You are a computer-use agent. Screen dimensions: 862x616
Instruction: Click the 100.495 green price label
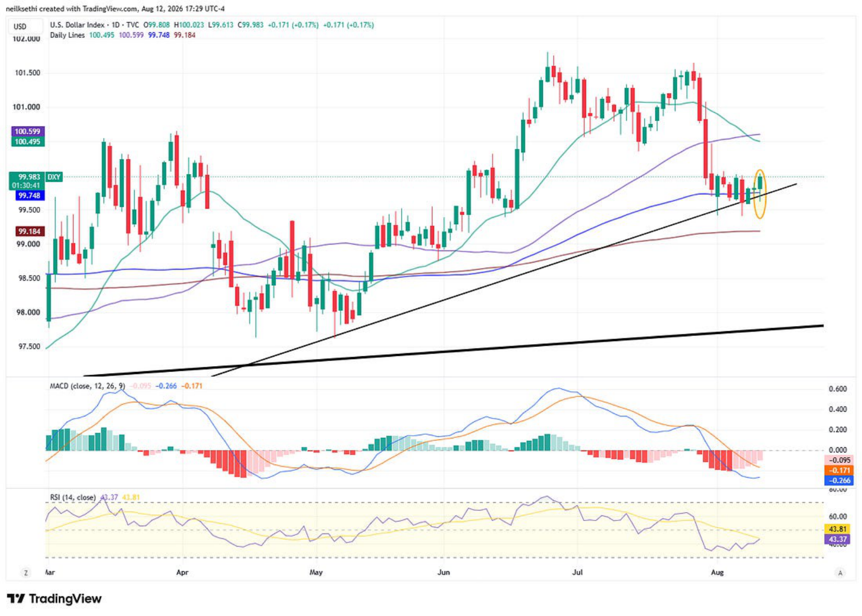tap(27, 142)
